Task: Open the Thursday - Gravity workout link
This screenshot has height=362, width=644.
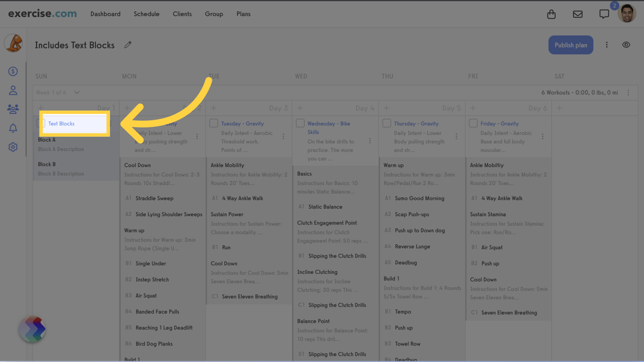Action: [x=416, y=123]
